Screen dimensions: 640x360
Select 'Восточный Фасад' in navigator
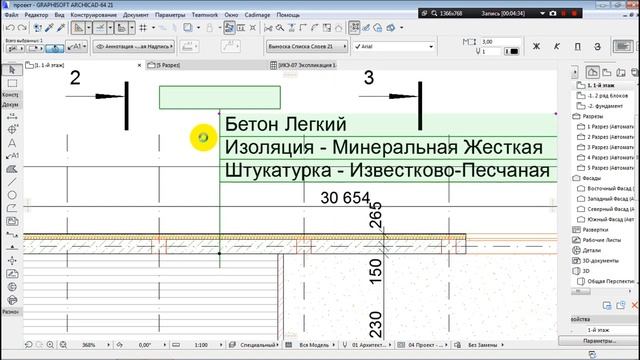point(611,189)
